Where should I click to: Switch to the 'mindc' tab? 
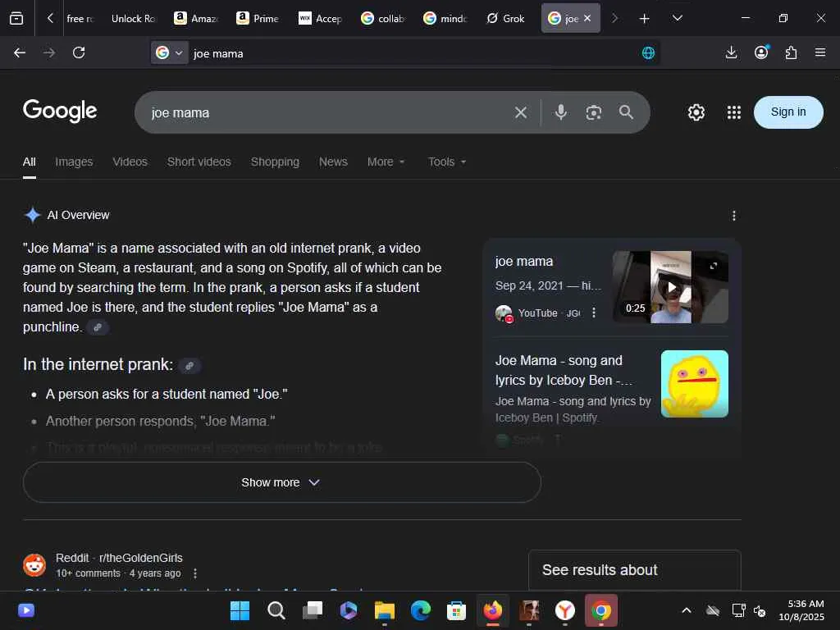pyautogui.click(x=444, y=18)
